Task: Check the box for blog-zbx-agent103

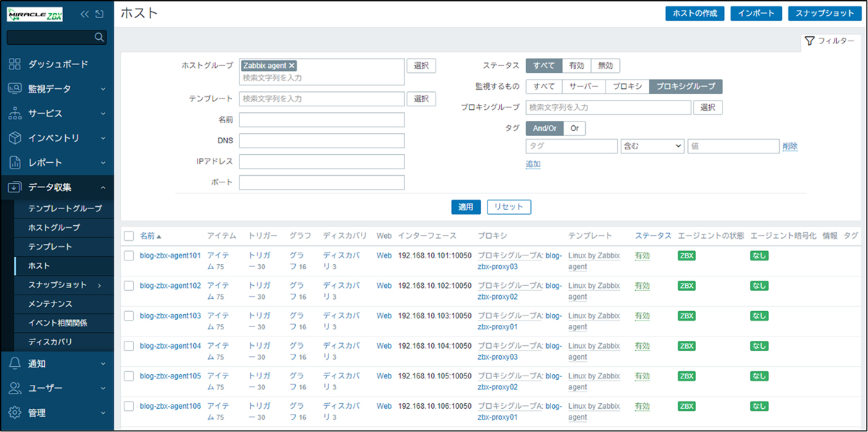Action: (x=129, y=316)
